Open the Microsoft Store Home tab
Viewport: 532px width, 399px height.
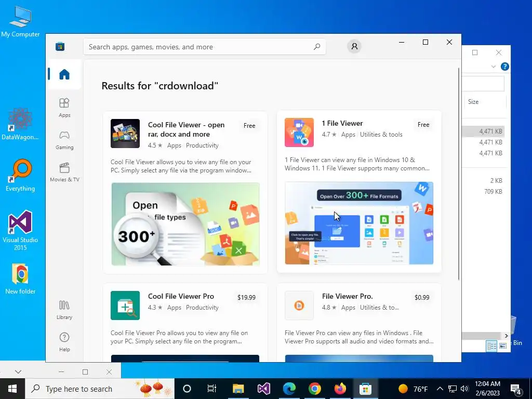click(x=64, y=74)
